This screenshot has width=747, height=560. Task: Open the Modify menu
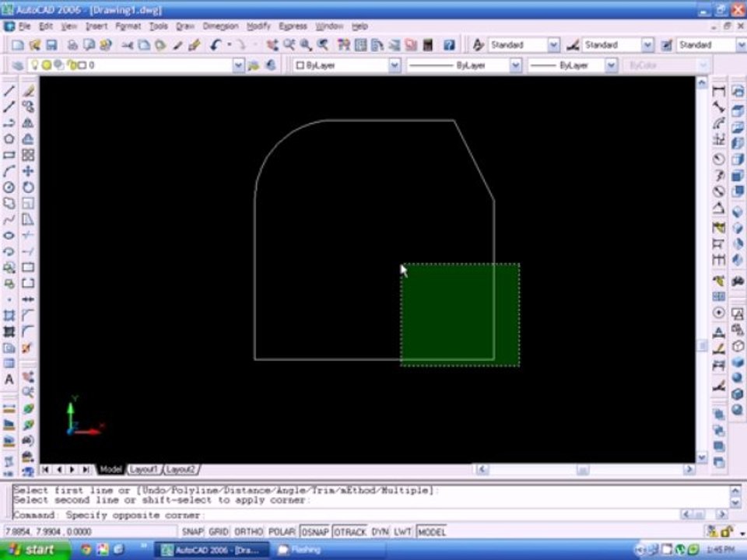point(258,26)
